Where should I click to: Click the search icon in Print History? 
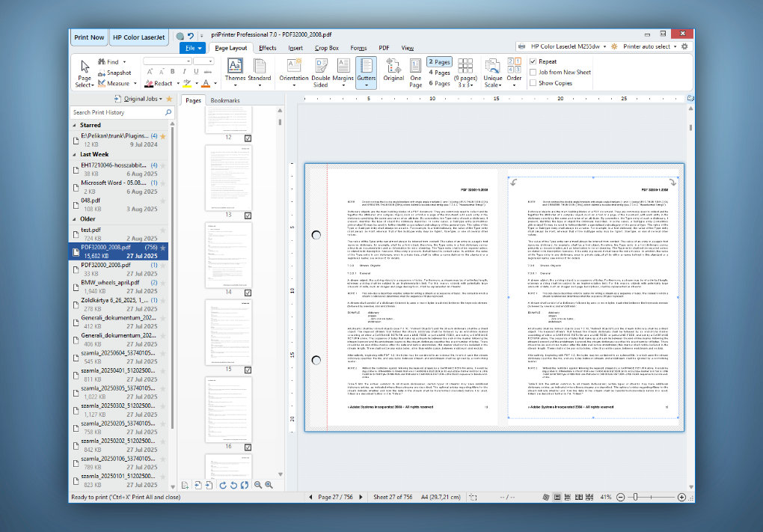tap(168, 112)
